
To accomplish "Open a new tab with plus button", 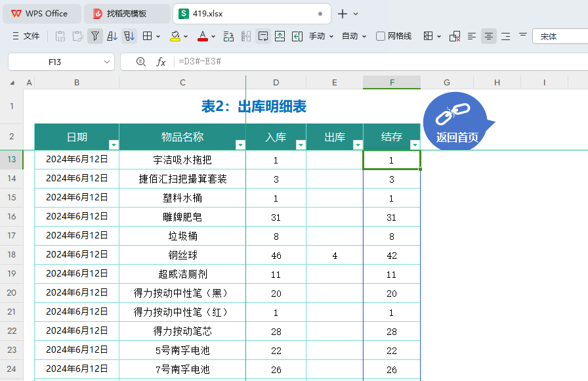I will (x=342, y=14).
